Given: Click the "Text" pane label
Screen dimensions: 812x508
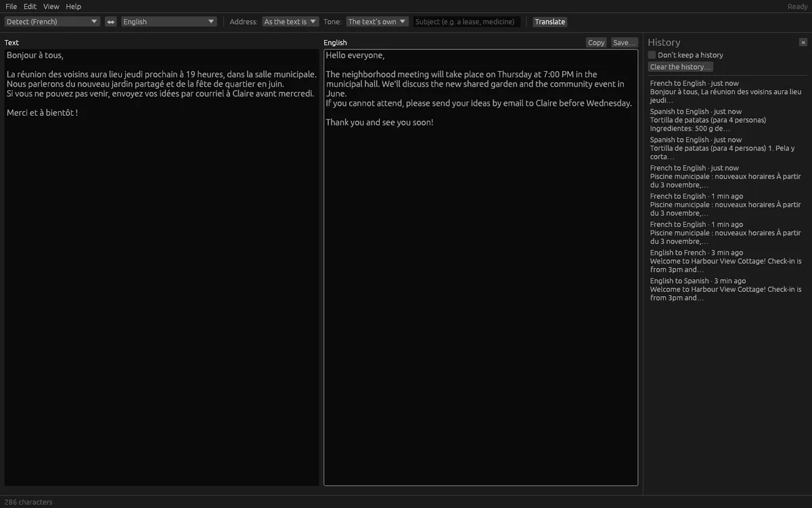Looking at the screenshot, I should (12, 43).
